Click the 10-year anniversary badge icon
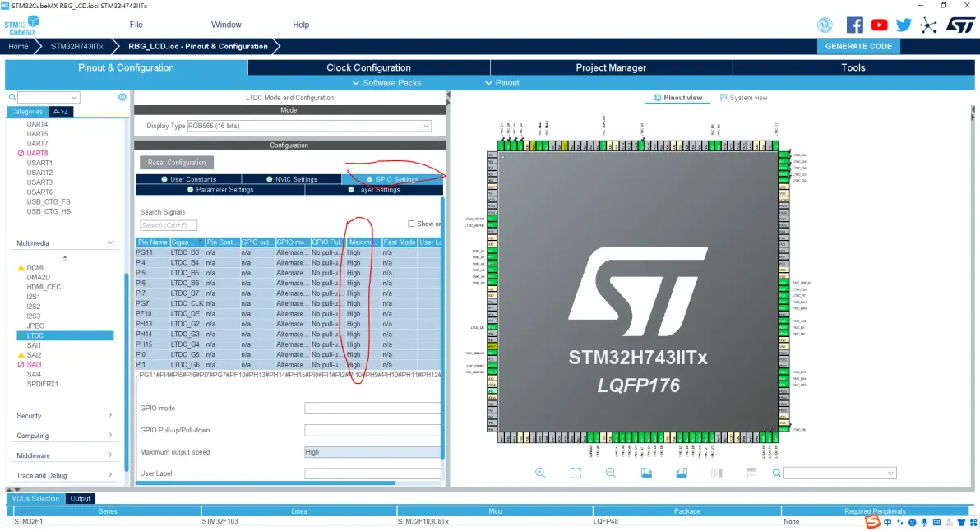Viewport: 980px width, 531px height. pyautogui.click(x=825, y=25)
